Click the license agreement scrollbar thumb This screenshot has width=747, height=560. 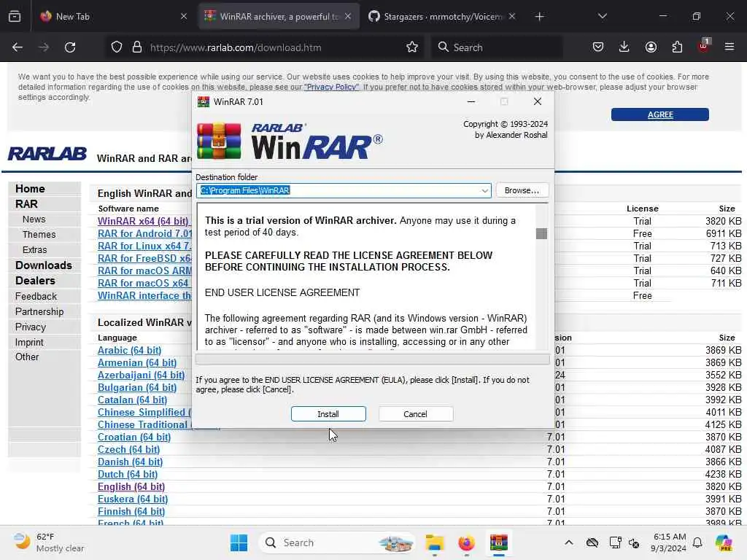[x=542, y=233]
